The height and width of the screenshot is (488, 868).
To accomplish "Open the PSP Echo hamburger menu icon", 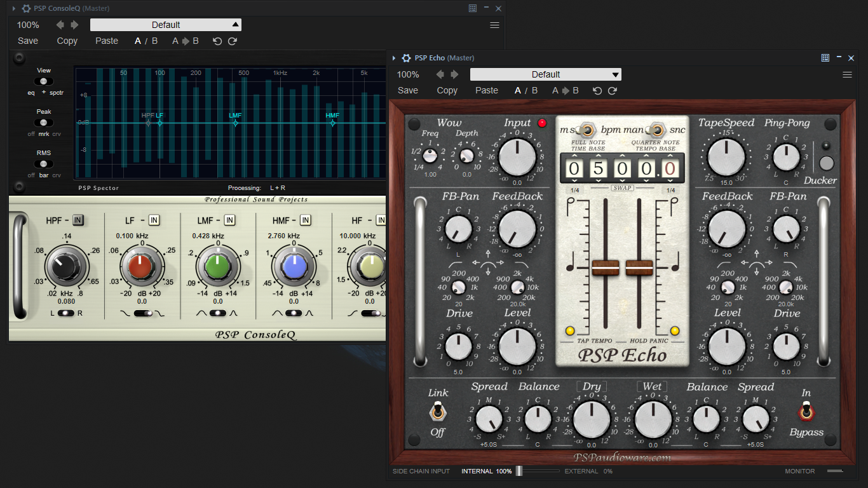I will 847,75.
